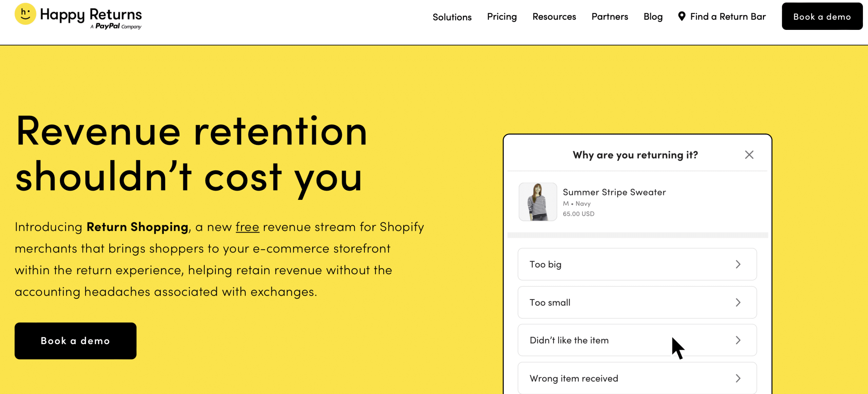Close the return reason dialog with the X
Viewport: 868px width, 394px height.
point(749,155)
